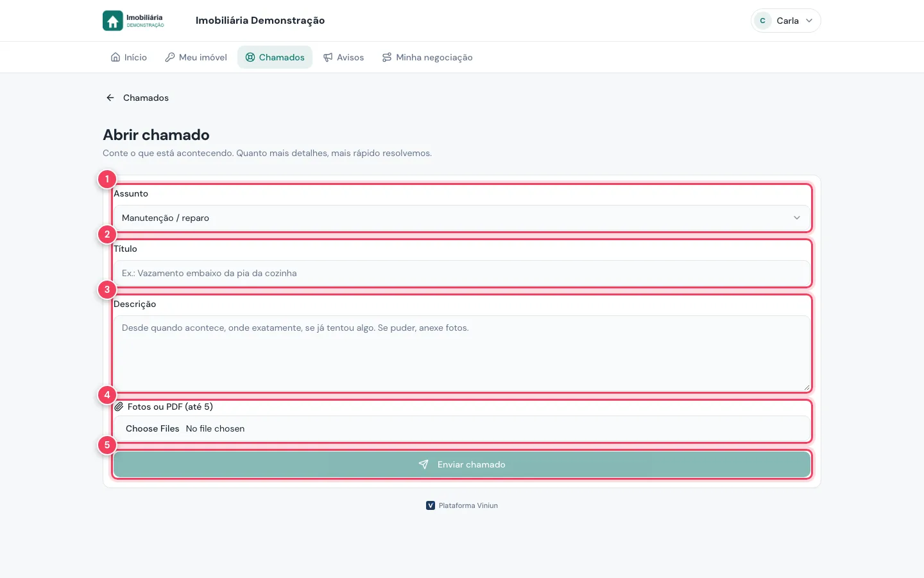Open the Carla user menu
924x578 pixels.
click(785, 21)
